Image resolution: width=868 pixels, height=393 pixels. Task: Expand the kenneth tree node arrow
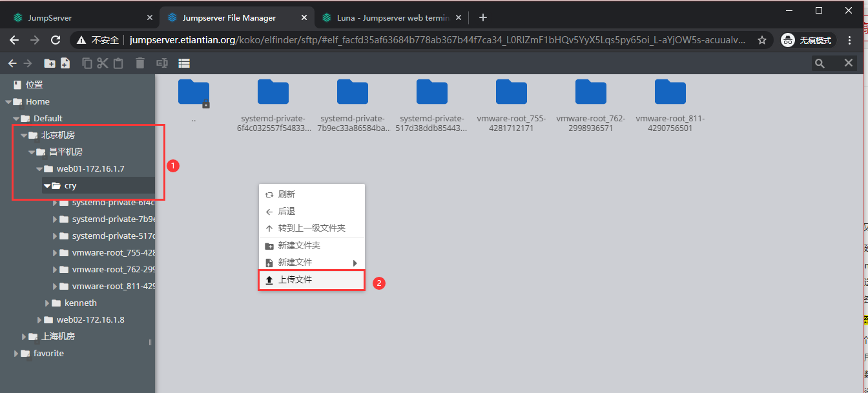point(47,303)
